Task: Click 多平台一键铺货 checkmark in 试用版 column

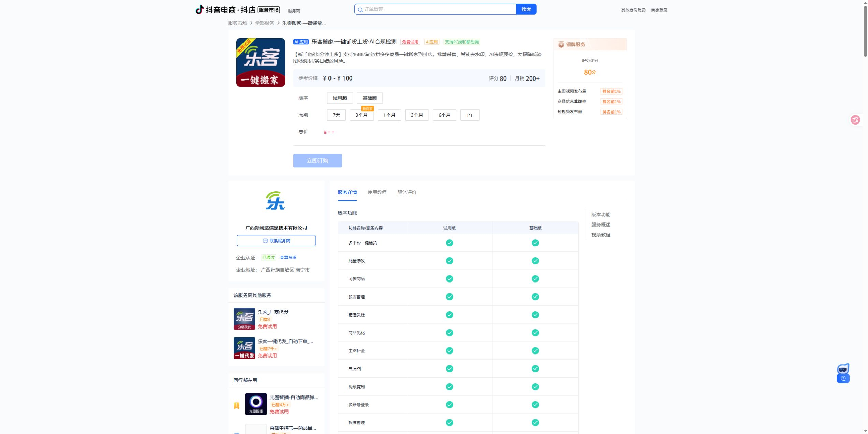Action: click(x=450, y=243)
